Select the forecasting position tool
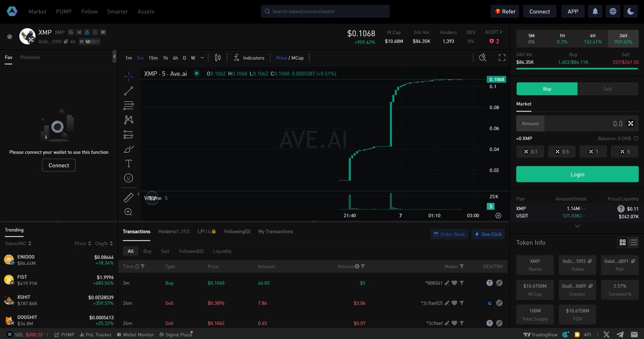The image size is (644, 339). [x=129, y=135]
